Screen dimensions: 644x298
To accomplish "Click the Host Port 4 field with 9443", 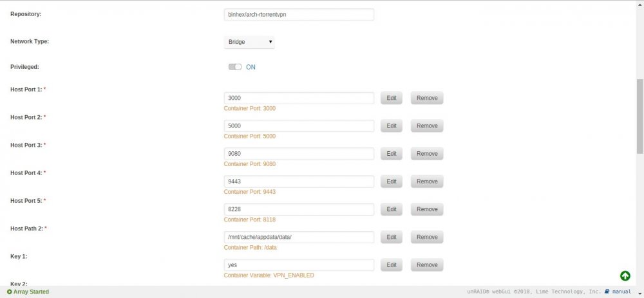I will point(299,182).
